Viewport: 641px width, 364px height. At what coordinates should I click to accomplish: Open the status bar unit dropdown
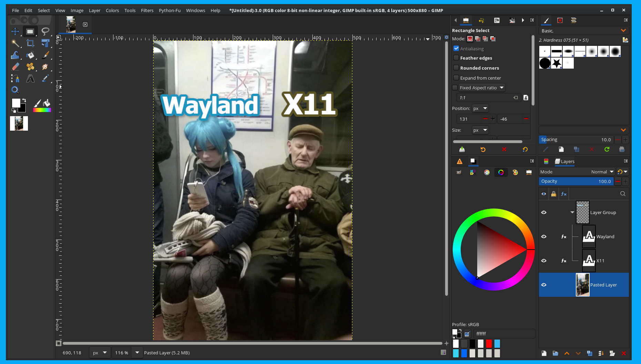100,353
